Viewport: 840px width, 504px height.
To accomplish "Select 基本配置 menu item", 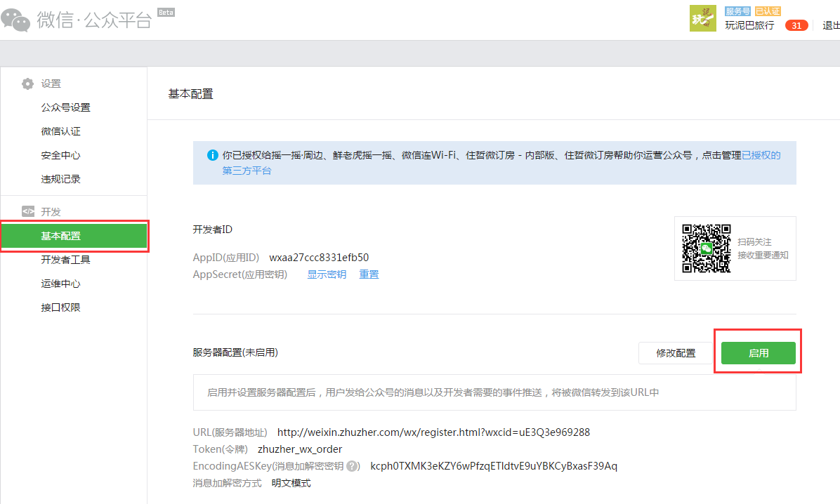I will pos(60,236).
